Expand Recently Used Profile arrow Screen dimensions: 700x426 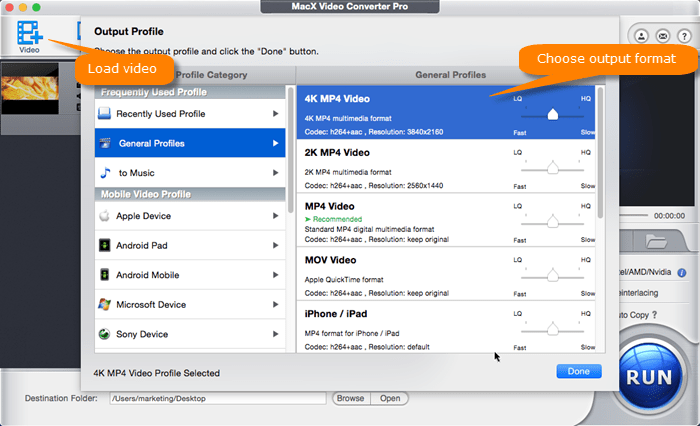point(275,113)
